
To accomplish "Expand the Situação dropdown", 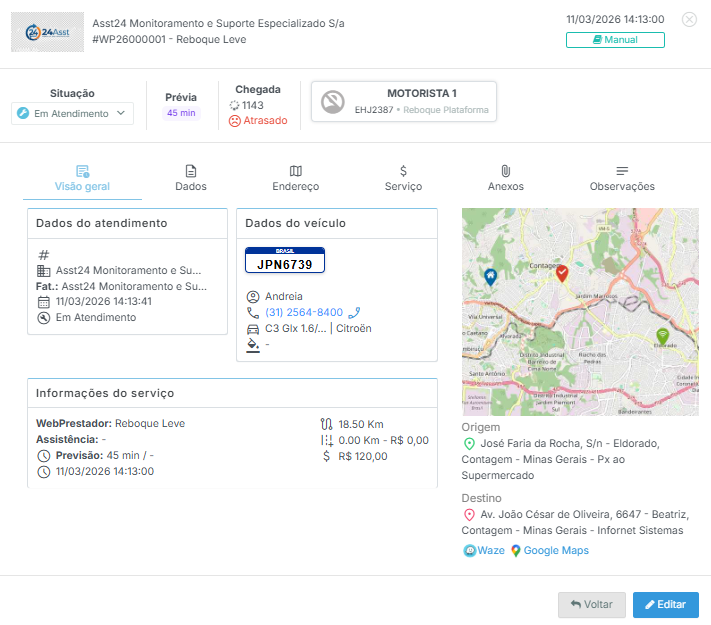I will click(73, 114).
